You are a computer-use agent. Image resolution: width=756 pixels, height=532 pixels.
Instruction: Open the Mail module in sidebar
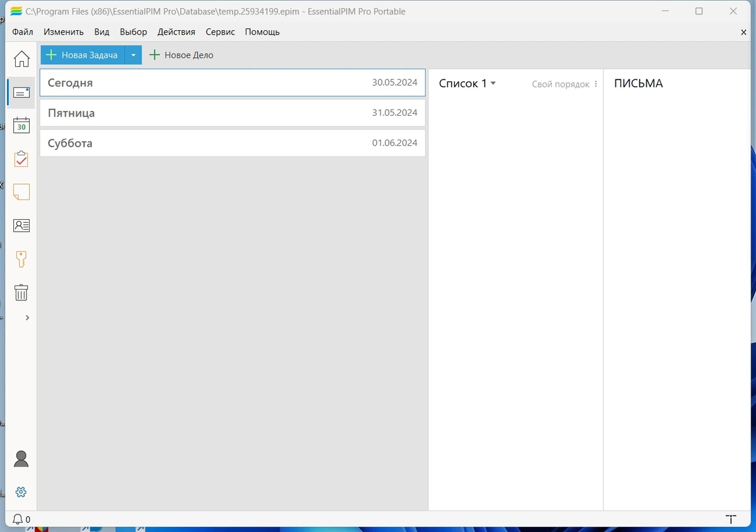(x=21, y=93)
